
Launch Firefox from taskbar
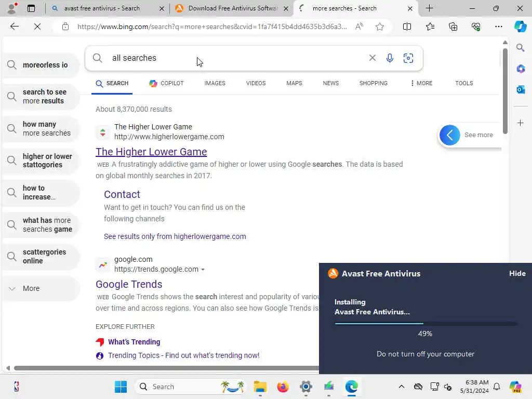[283, 387]
